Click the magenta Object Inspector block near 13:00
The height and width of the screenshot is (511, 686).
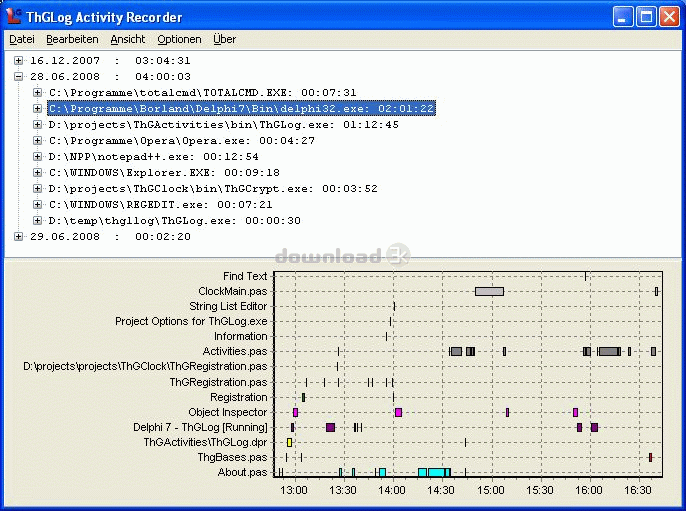pos(295,412)
